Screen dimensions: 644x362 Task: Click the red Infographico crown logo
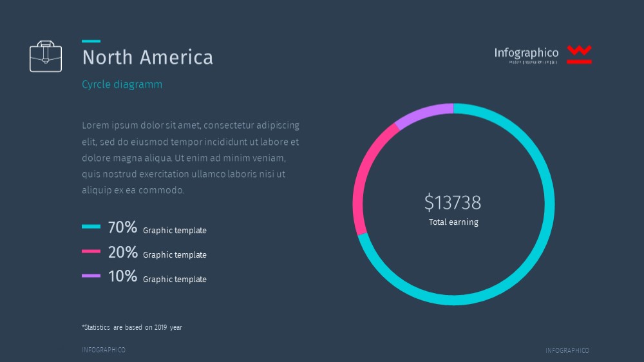[579, 54]
